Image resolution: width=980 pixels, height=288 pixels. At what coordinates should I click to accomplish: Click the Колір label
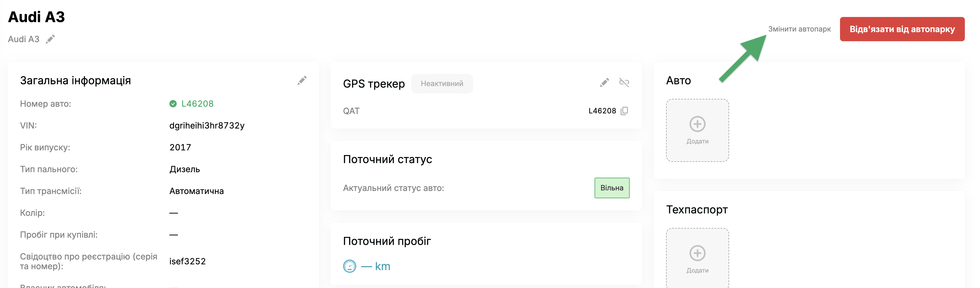[32, 213]
